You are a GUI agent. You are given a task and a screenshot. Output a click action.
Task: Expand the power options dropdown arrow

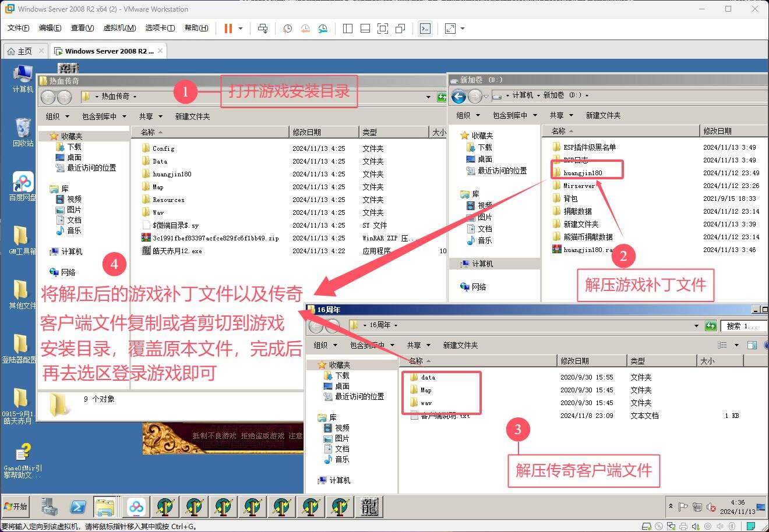[241, 29]
